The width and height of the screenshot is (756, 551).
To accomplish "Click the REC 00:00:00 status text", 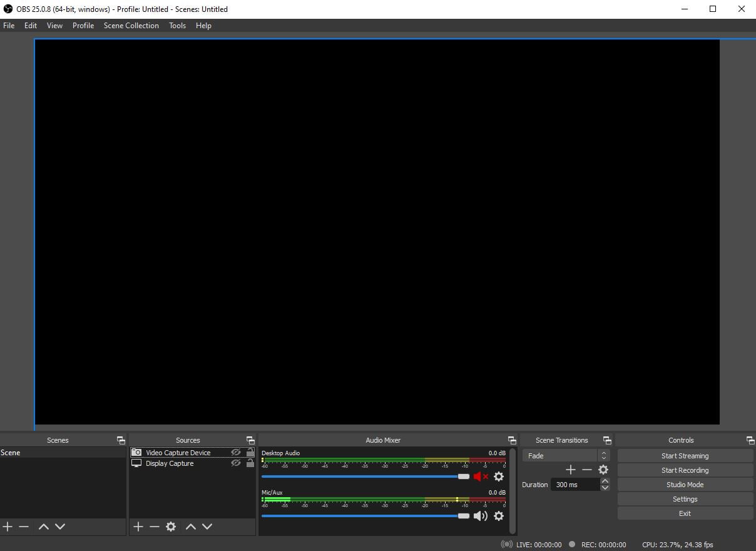I will tap(603, 545).
